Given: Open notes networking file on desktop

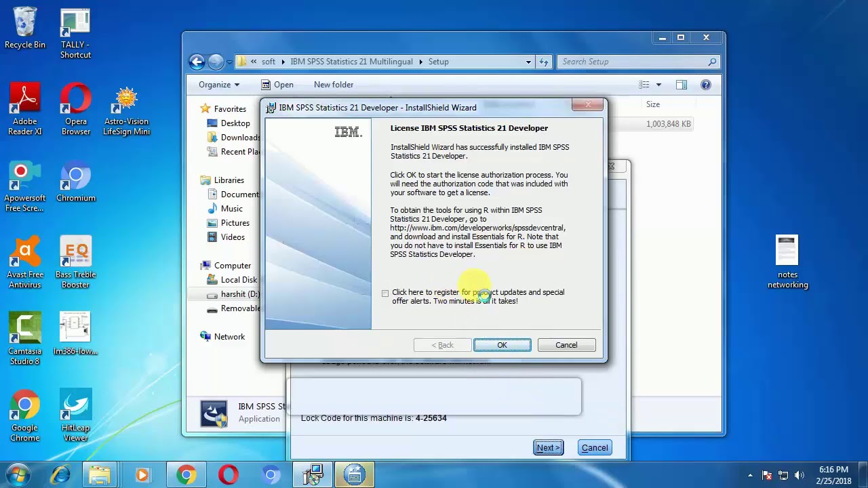Looking at the screenshot, I should [787, 263].
